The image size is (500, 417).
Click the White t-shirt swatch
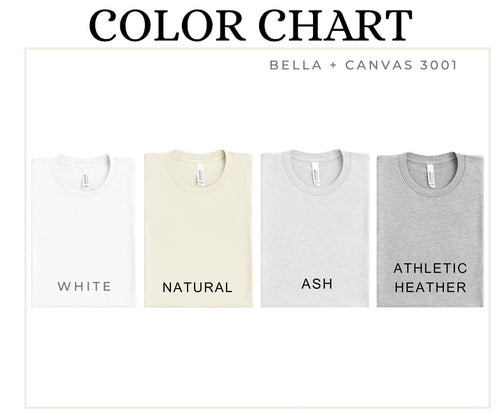[x=83, y=231]
